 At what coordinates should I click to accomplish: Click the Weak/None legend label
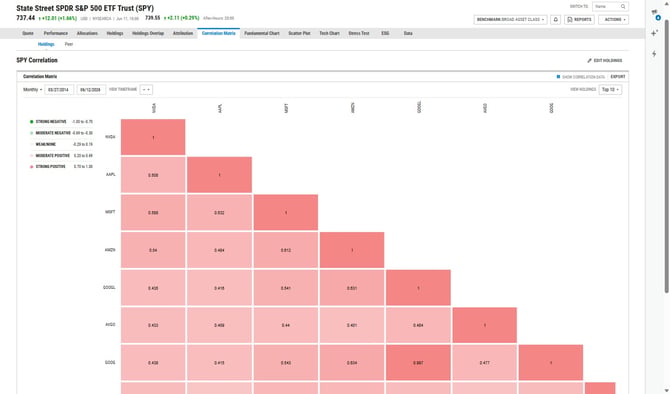point(46,144)
